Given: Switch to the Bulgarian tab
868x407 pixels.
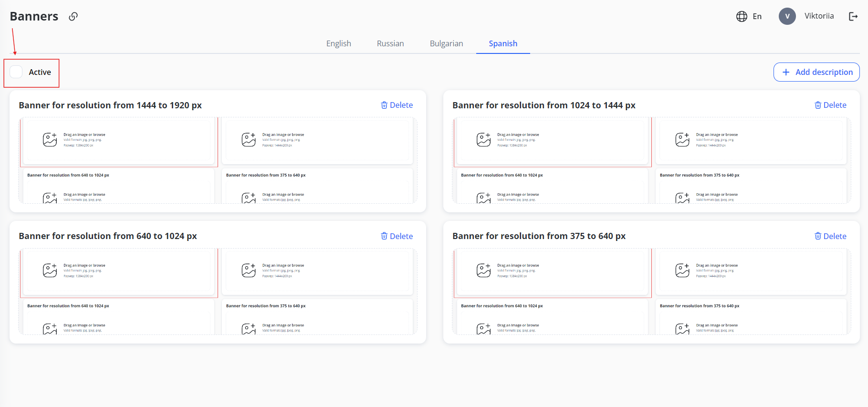Looking at the screenshot, I should click(x=447, y=43).
